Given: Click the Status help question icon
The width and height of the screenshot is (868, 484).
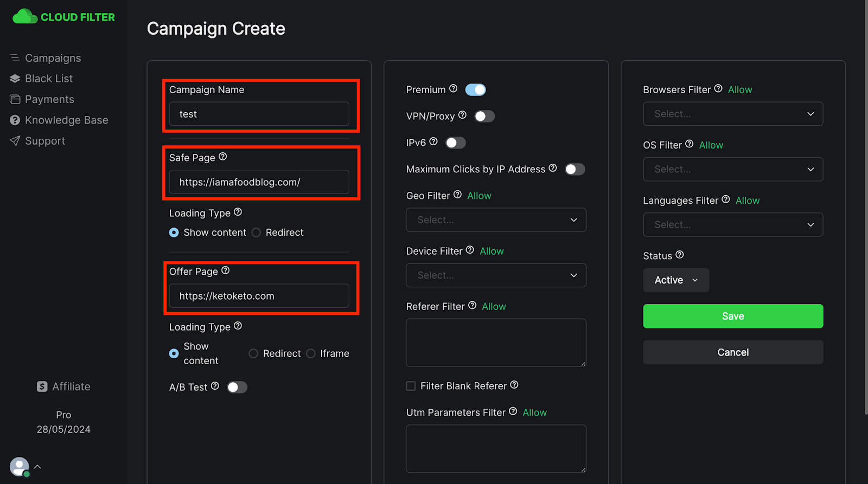Looking at the screenshot, I should coord(679,255).
